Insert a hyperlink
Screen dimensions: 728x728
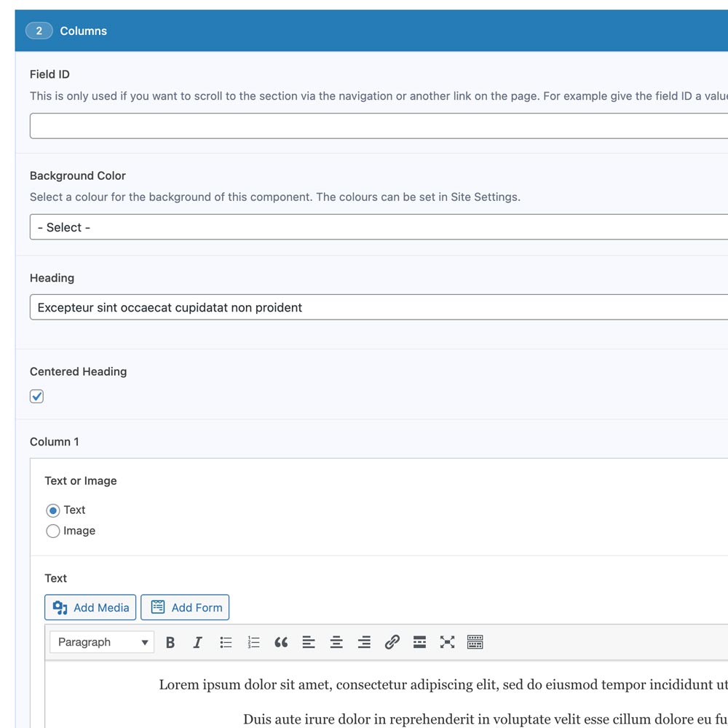click(x=392, y=642)
